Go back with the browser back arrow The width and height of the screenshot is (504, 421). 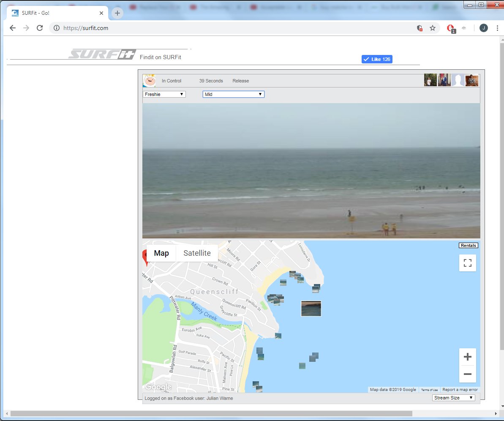[13, 28]
